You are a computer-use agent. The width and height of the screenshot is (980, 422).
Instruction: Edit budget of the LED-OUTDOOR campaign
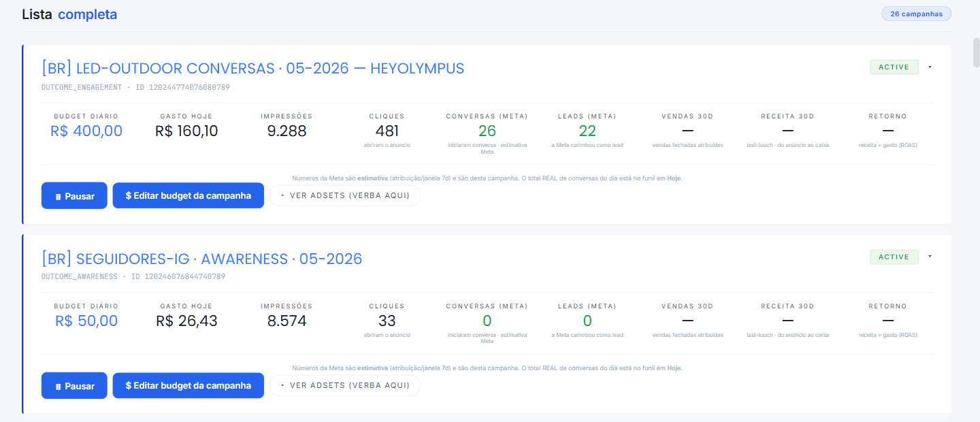188,195
